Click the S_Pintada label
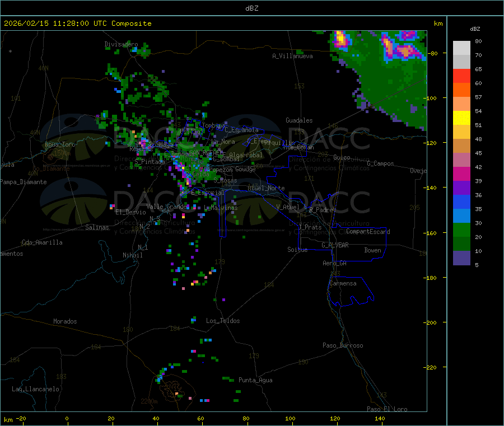504x426 pixels. (x=150, y=162)
